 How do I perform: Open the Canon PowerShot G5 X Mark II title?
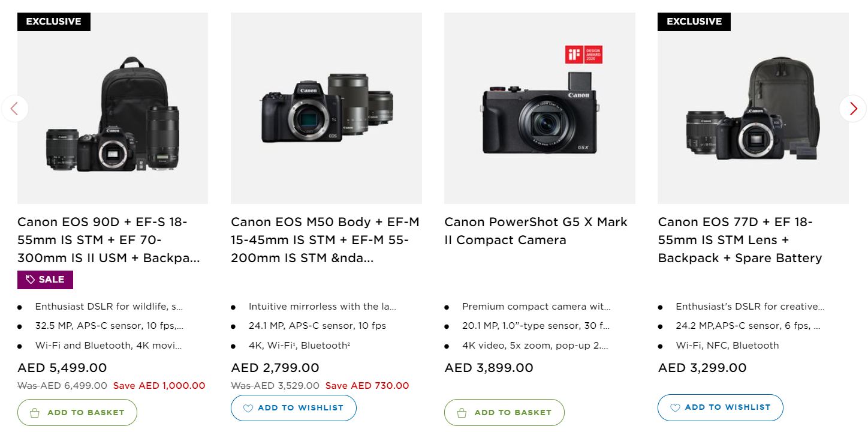click(x=535, y=230)
